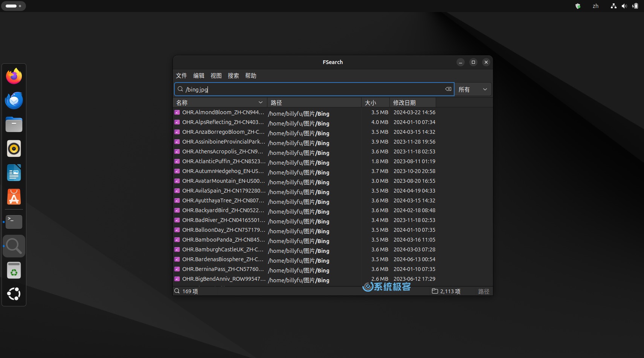The image size is (644, 358).
Task: Select the OHR.AnzaBorregoBloom file row
Action: click(x=333, y=132)
